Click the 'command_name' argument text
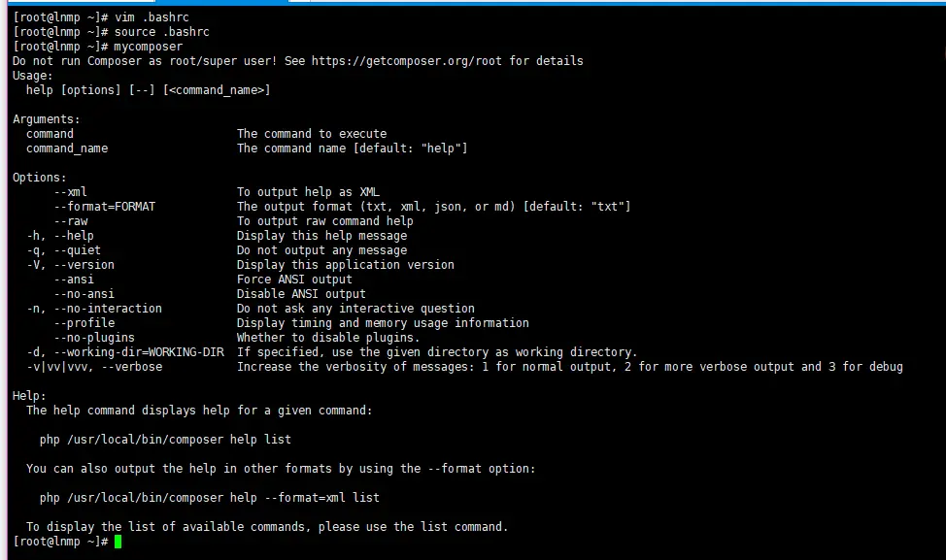This screenshot has height=560, width=946. [67, 148]
